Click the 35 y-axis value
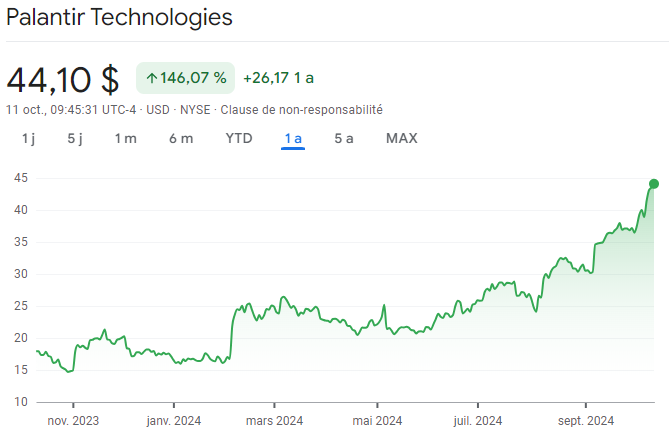Viewport: 669px width, 443px height. pyautogui.click(x=21, y=242)
